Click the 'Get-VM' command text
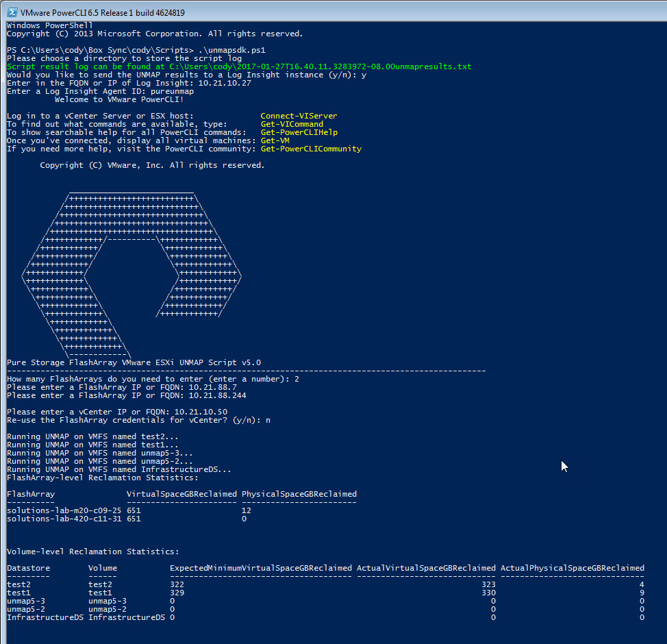 point(275,140)
